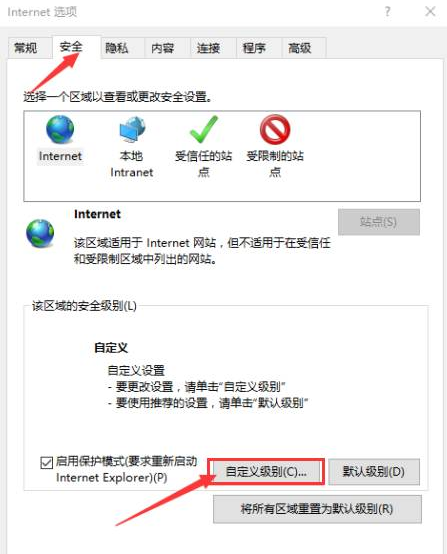Click the disabled 站点(S) button
This screenshot has height=554, width=447.
(x=378, y=222)
